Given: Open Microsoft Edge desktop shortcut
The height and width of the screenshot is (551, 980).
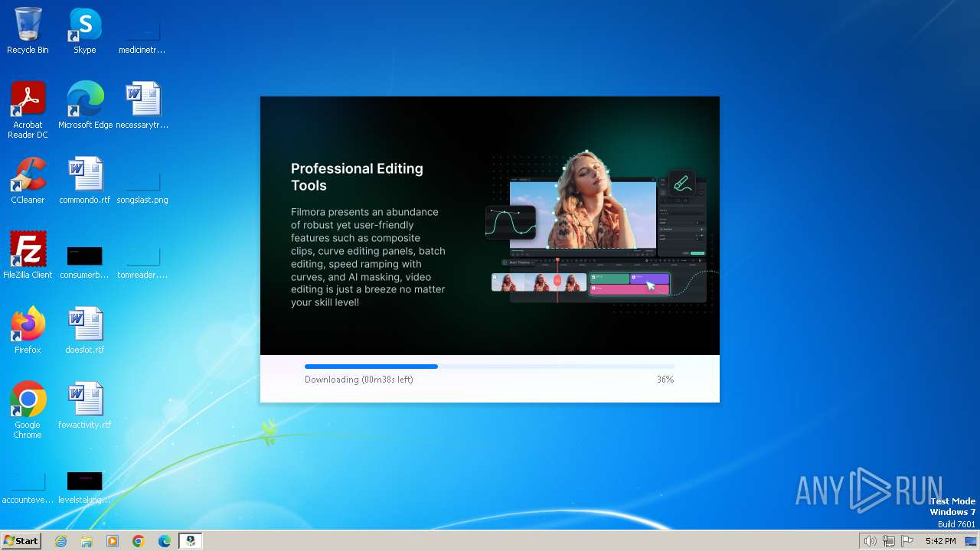Looking at the screenshot, I should 85,106.
